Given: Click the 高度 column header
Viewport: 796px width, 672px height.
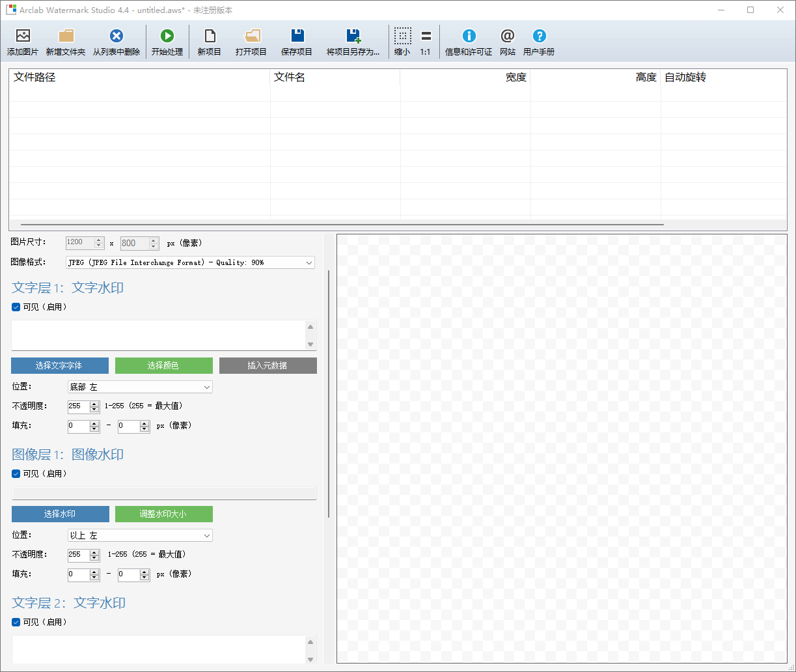Looking at the screenshot, I should click(595, 77).
